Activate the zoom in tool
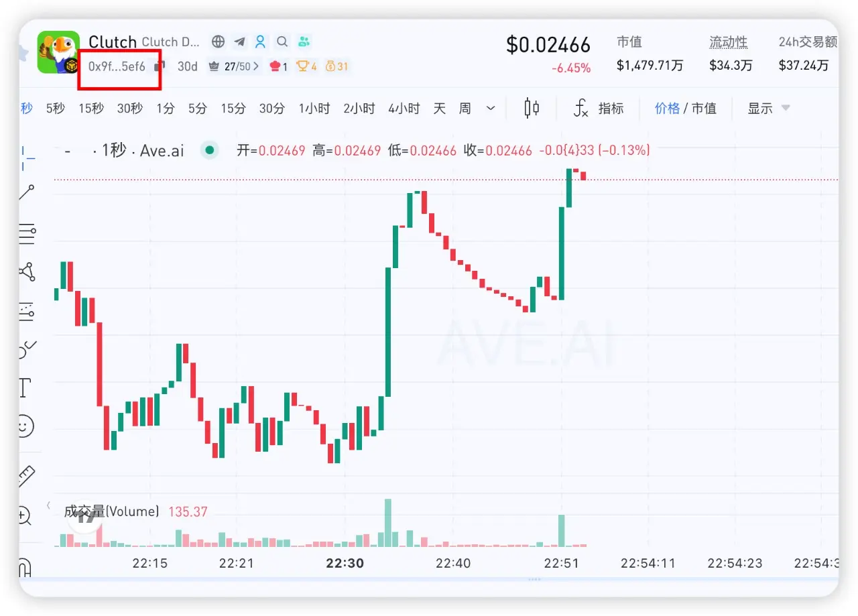 tap(25, 515)
